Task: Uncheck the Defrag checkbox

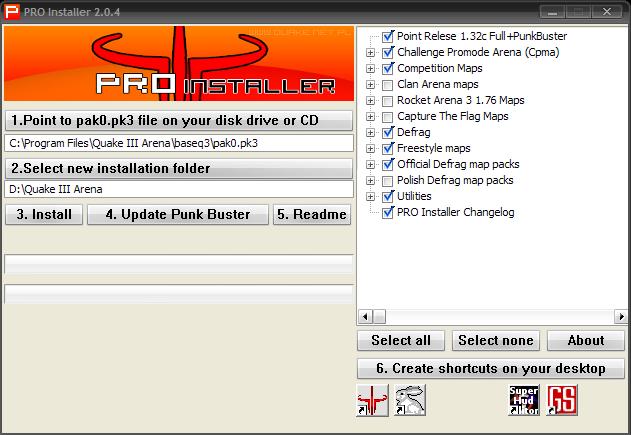Action: (x=387, y=132)
